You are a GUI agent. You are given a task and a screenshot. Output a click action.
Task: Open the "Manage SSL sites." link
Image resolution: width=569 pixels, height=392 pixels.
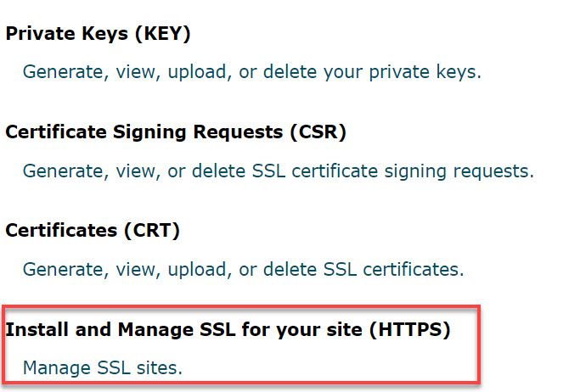102,367
